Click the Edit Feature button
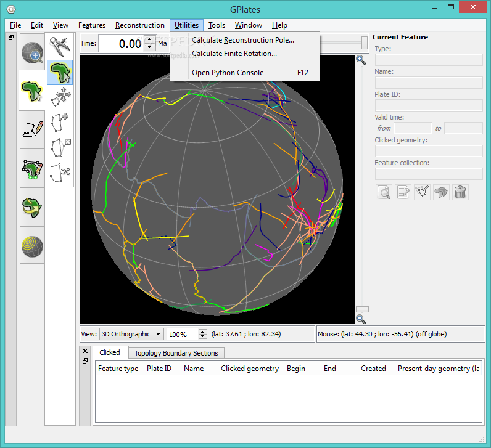This screenshot has width=491, height=448. pos(403,192)
